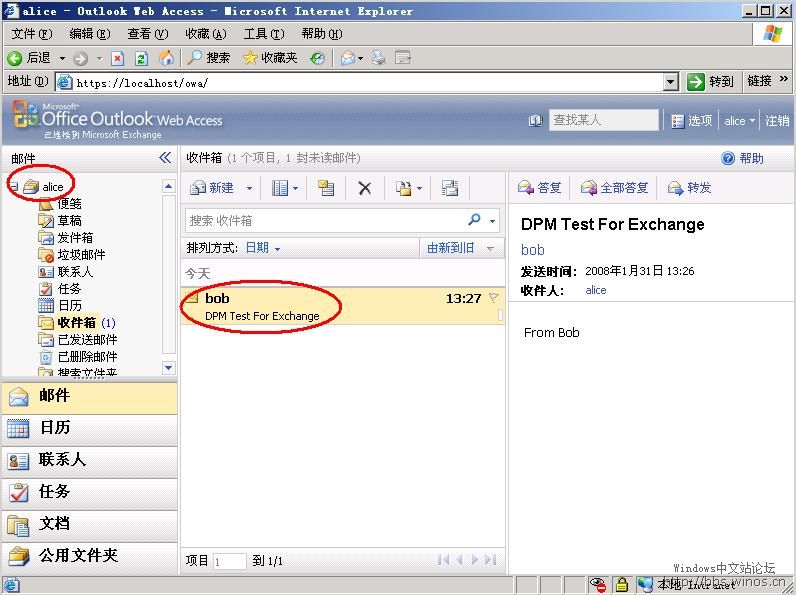The image size is (796, 595).
Task: Open the 收藏(A) favorites menu
Action: pyautogui.click(x=205, y=34)
